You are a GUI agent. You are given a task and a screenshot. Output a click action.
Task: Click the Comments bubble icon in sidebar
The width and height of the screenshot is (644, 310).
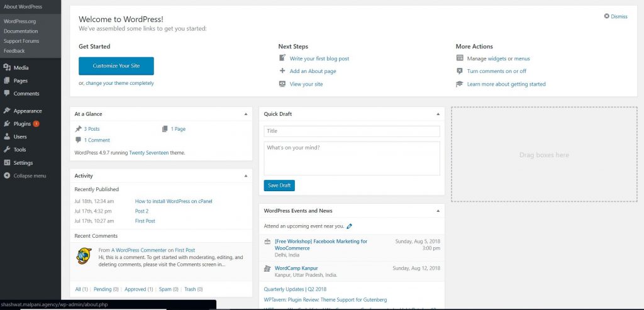tap(6, 93)
